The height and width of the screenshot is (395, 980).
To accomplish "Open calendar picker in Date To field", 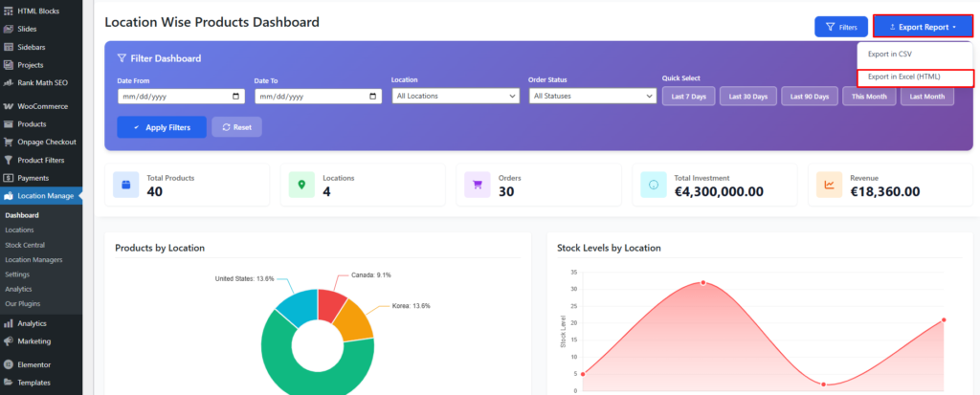I will (x=373, y=97).
